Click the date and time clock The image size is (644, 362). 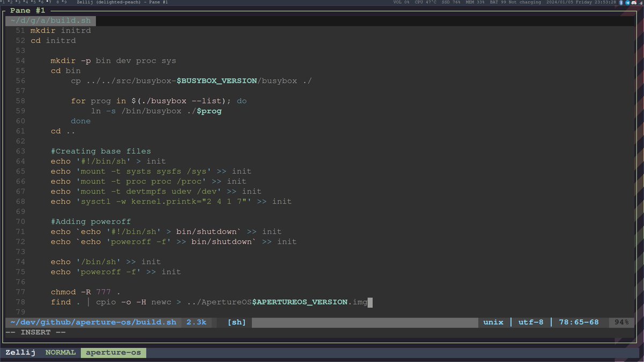(x=581, y=2)
